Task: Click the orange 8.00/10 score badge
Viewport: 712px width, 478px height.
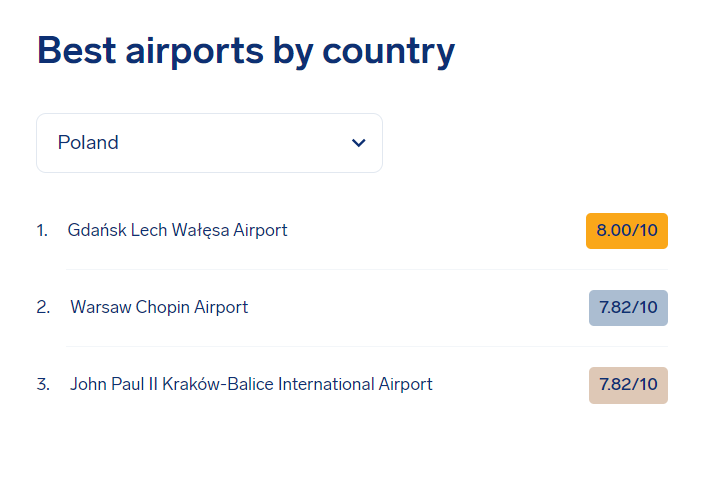Action: (x=627, y=231)
